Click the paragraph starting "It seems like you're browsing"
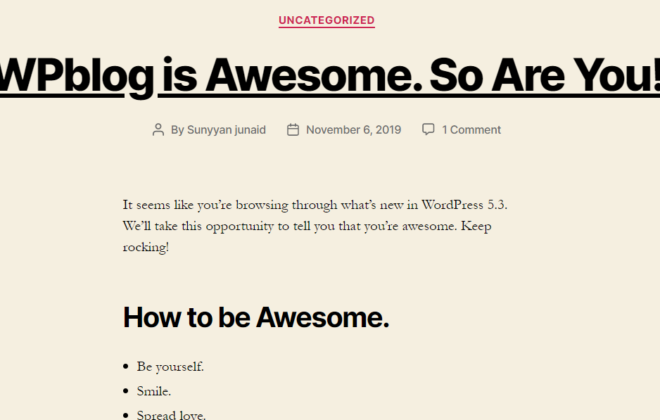 315,226
